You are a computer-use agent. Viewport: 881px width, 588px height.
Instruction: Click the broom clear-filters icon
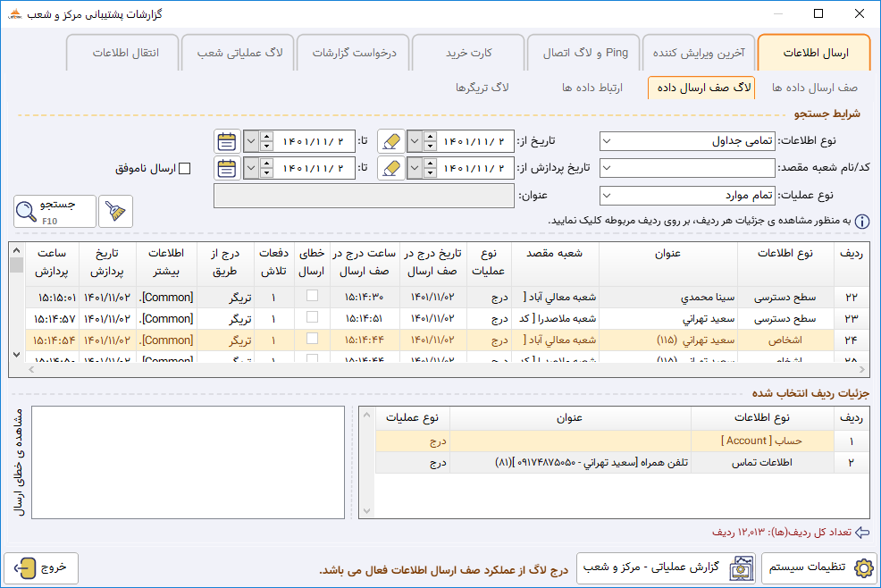pos(116,212)
